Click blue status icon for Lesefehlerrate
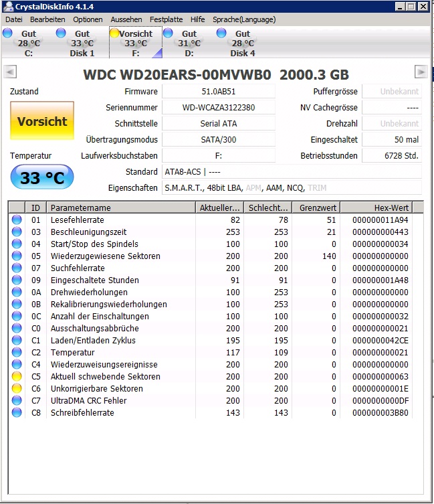This screenshot has width=434, height=504. pyautogui.click(x=17, y=220)
